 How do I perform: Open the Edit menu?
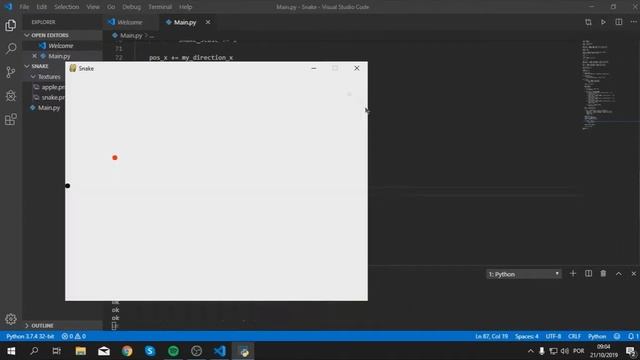click(x=41, y=7)
